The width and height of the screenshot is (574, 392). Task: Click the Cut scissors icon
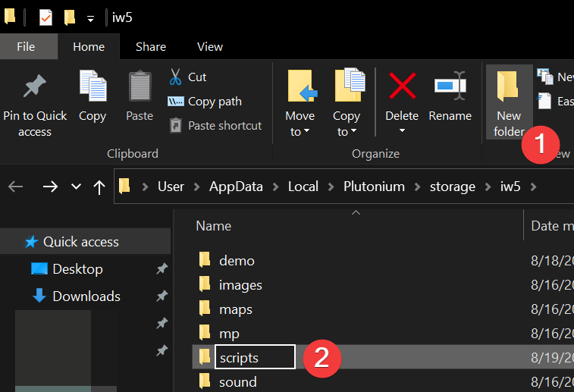175,77
